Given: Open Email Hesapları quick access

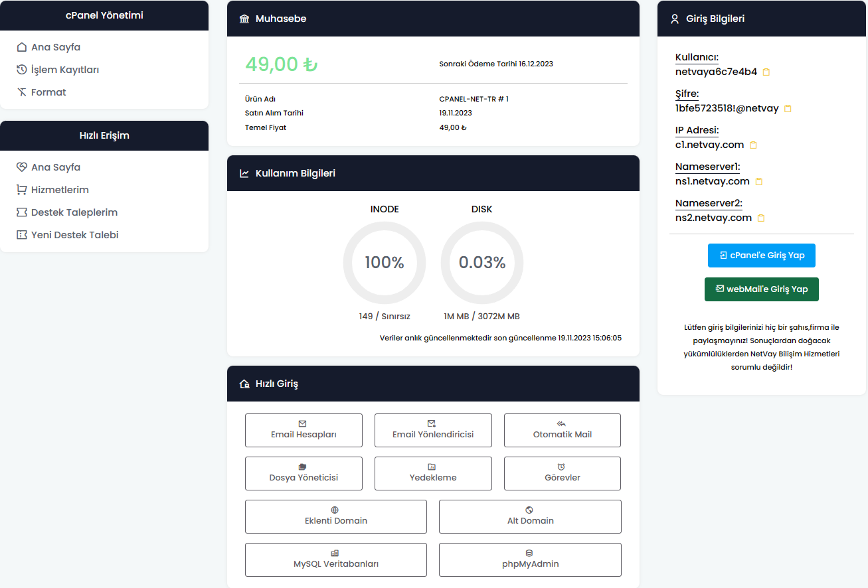Looking at the screenshot, I should (x=304, y=430).
